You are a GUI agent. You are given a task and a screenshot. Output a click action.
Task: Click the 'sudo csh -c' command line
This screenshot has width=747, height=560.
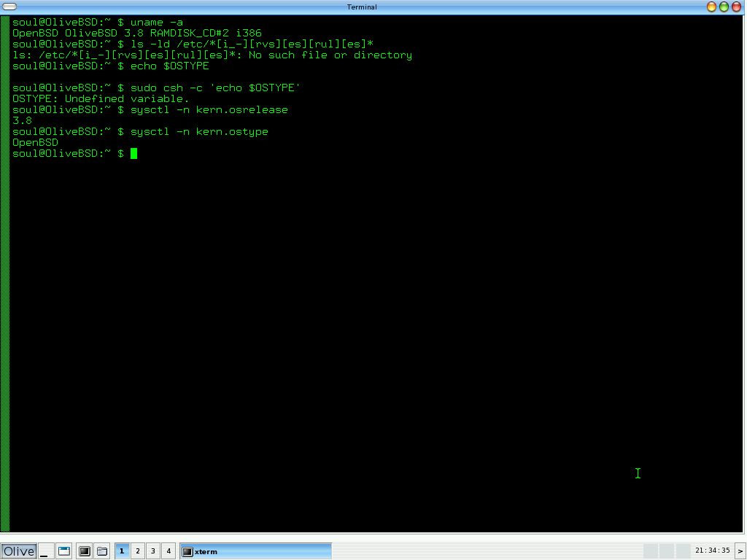point(156,88)
